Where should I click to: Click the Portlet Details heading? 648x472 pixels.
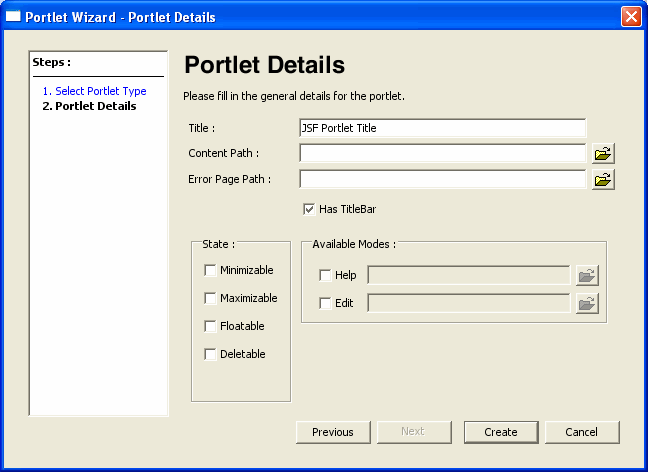(x=264, y=65)
